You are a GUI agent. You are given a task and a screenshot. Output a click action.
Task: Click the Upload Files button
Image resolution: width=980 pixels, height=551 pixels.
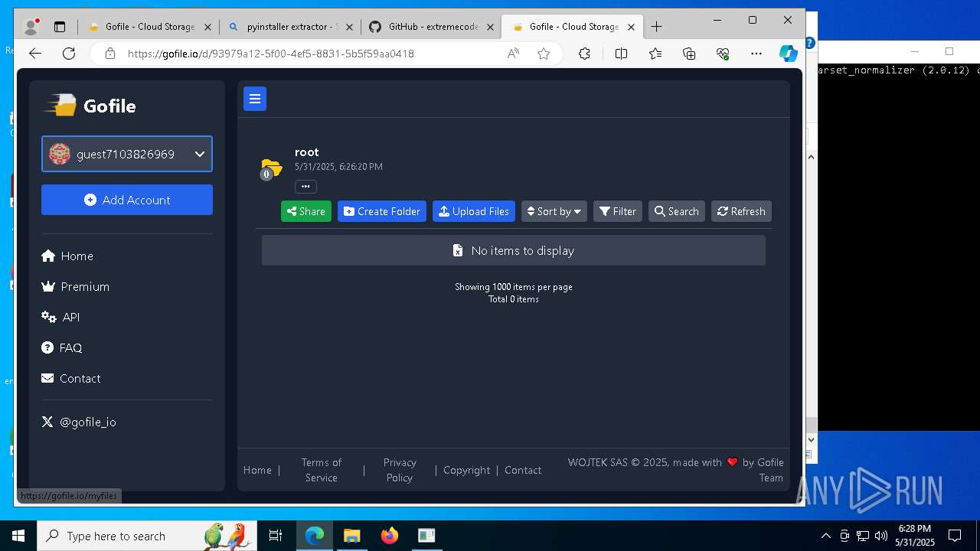pos(474,211)
